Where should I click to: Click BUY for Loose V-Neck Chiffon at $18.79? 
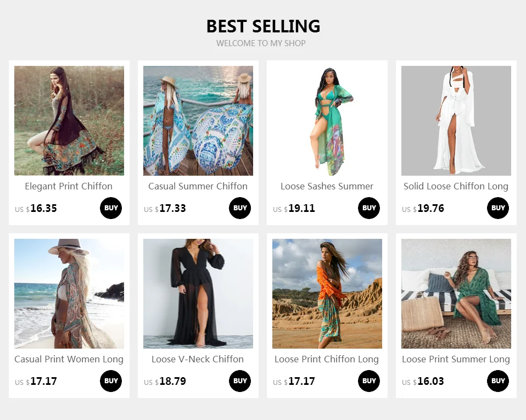pos(240,381)
